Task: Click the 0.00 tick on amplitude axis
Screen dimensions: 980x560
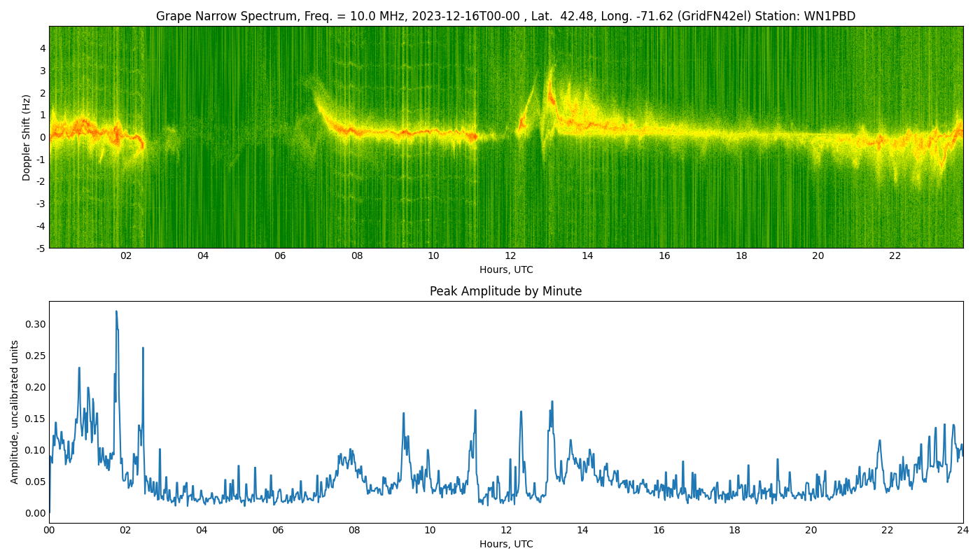Action: (35, 513)
